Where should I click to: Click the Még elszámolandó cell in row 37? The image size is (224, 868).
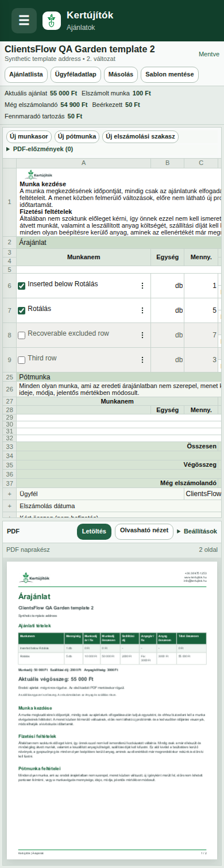click(117, 483)
